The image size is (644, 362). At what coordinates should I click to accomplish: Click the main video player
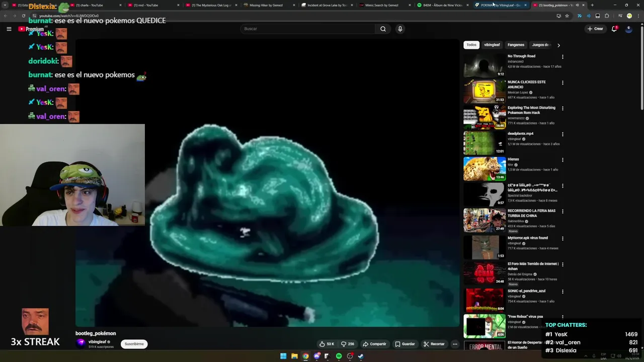267,183
